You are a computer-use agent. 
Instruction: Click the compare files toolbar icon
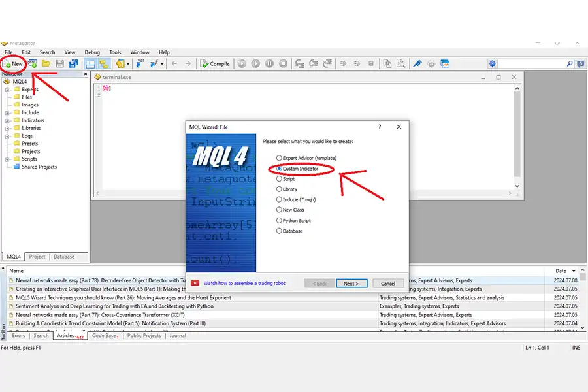pyautogui.click(x=387, y=64)
